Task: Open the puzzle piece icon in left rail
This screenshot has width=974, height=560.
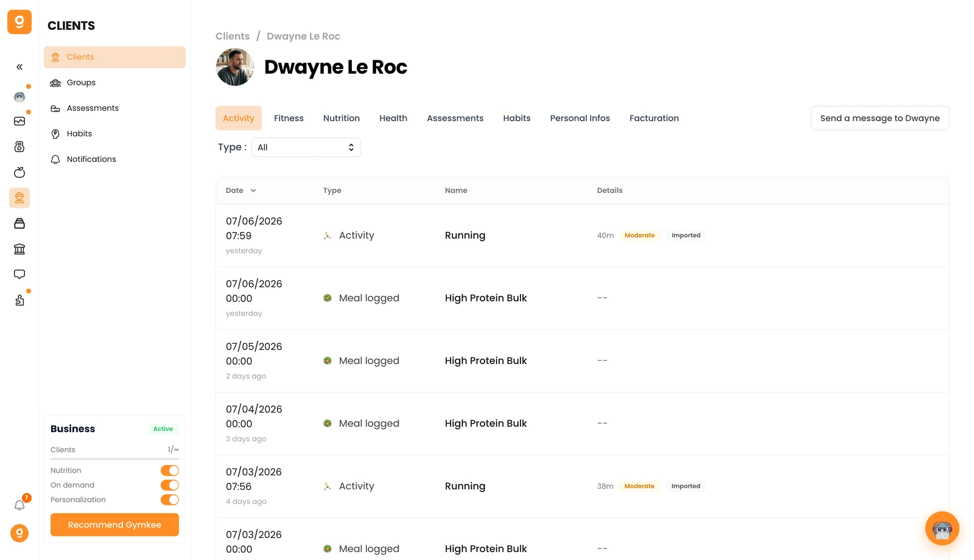Action: point(19,300)
